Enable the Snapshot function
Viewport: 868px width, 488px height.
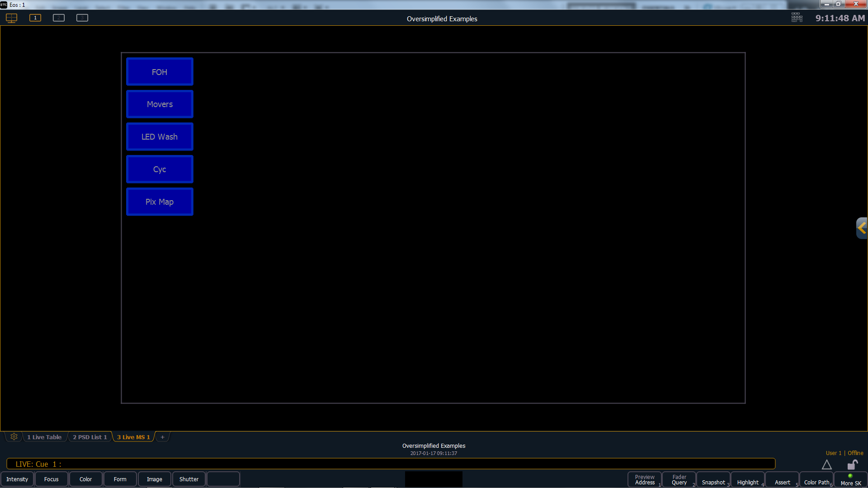(712, 480)
